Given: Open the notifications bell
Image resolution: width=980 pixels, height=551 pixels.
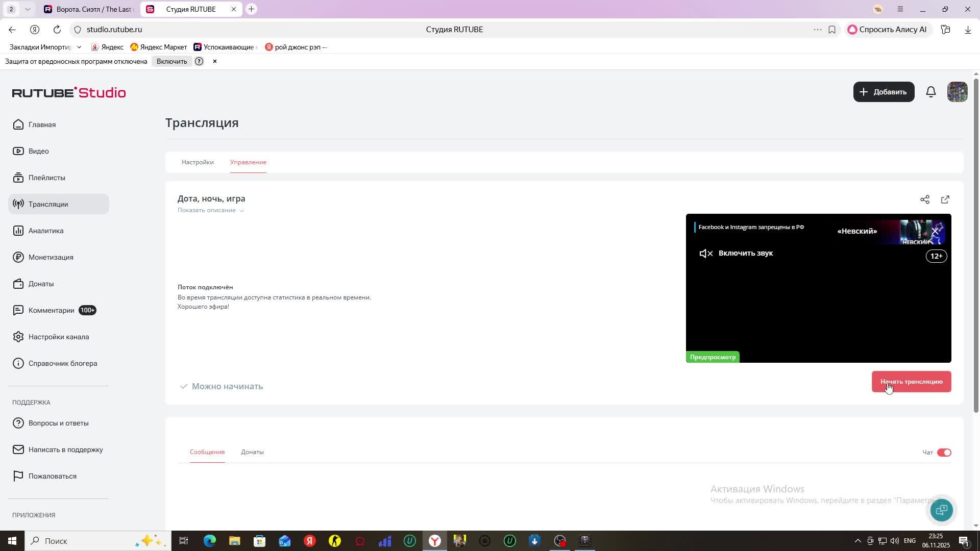Looking at the screenshot, I should (930, 92).
